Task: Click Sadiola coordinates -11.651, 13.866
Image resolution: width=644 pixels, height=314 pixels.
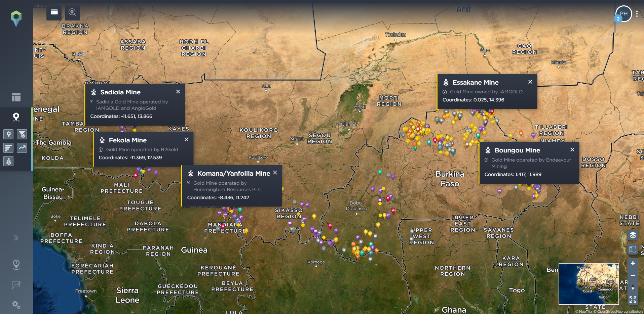Action: click(x=137, y=116)
